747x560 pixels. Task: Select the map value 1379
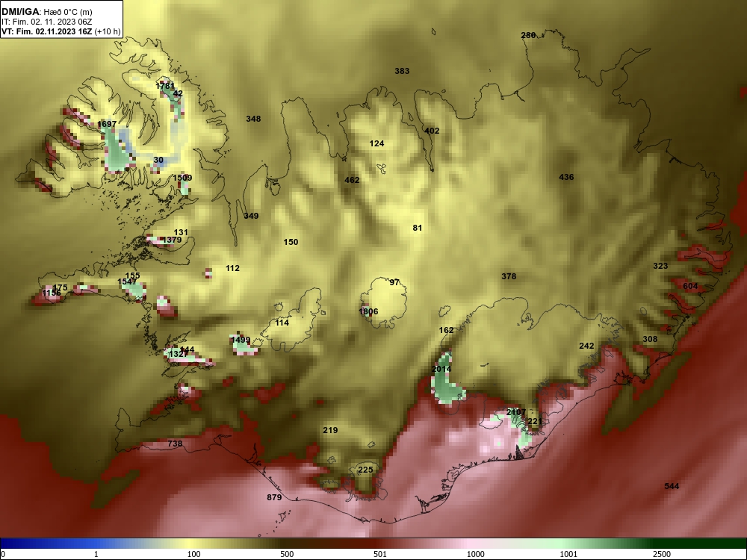pyautogui.click(x=172, y=240)
